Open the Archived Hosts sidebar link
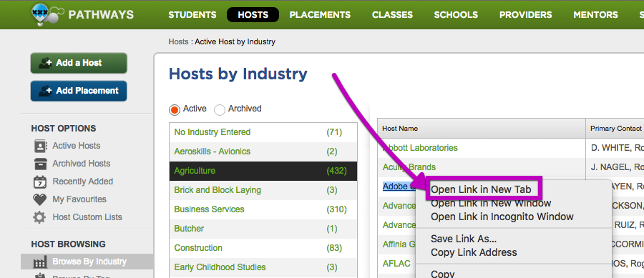Image resolution: width=644 pixels, height=278 pixels. (82, 164)
